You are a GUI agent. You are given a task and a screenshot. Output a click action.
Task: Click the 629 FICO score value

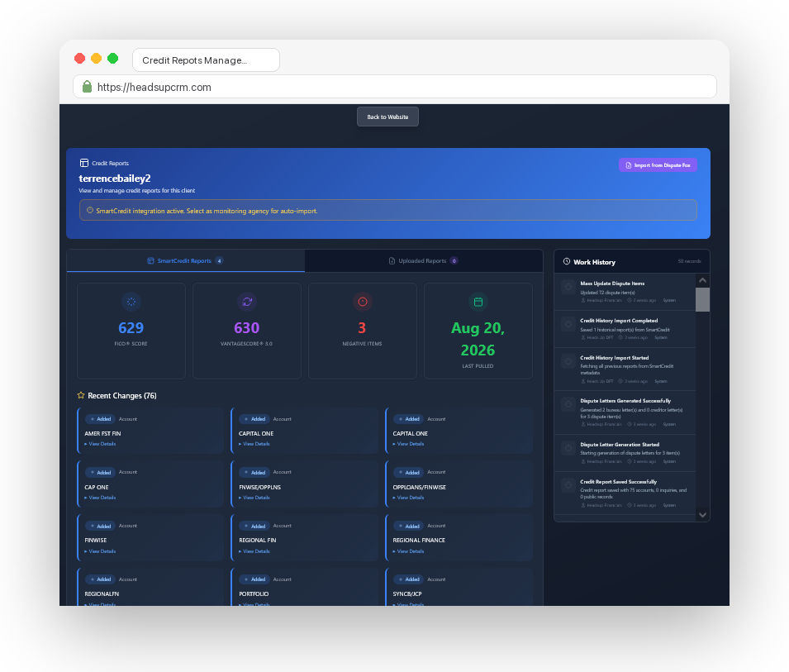[131, 327]
